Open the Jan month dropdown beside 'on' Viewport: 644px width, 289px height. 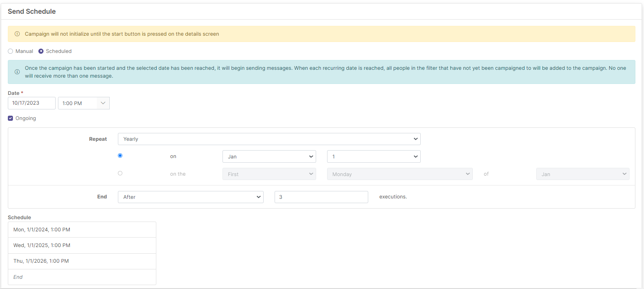[x=269, y=156]
